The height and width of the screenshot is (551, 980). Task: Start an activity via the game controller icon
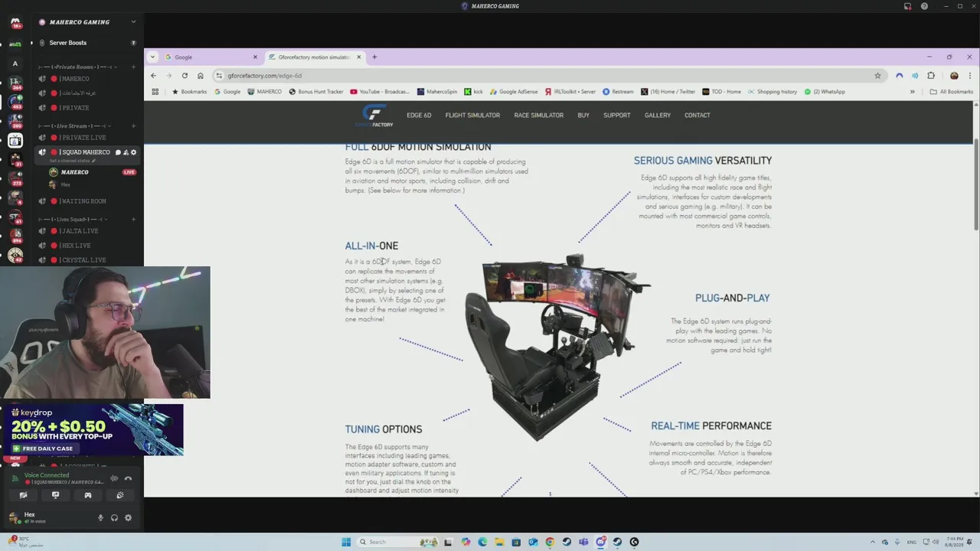tap(87, 495)
